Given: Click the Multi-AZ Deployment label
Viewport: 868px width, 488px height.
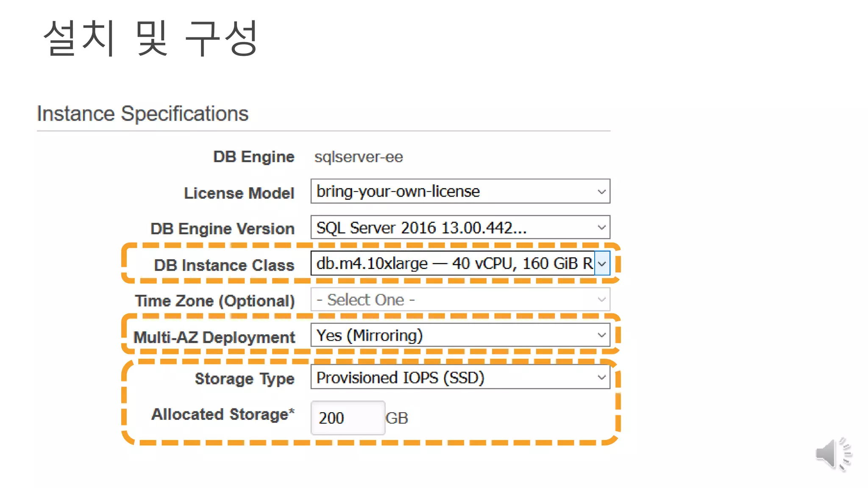Looking at the screenshot, I should click(x=214, y=337).
